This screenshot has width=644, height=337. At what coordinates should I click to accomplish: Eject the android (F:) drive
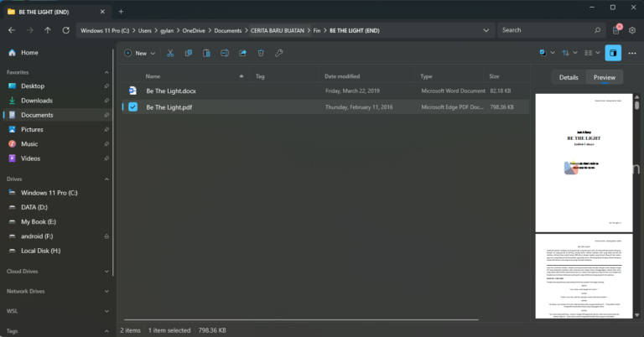(106, 236)
